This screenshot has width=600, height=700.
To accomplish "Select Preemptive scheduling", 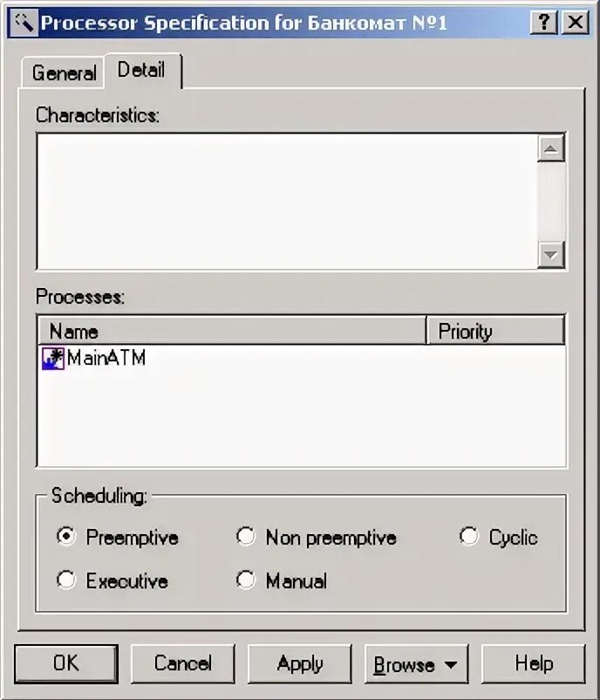I will click(x=66, y=536).
